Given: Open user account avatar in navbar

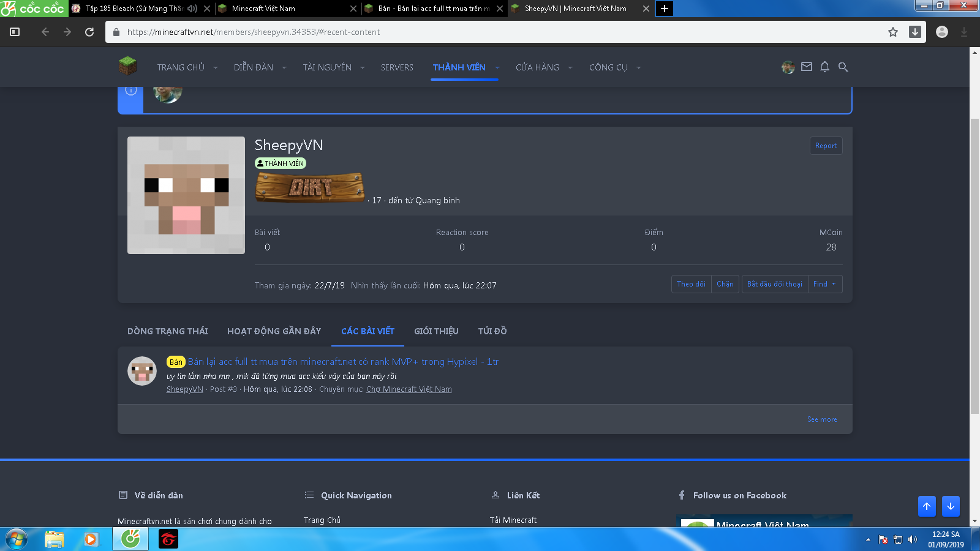Looking at the screenshot, I should 788,67.
